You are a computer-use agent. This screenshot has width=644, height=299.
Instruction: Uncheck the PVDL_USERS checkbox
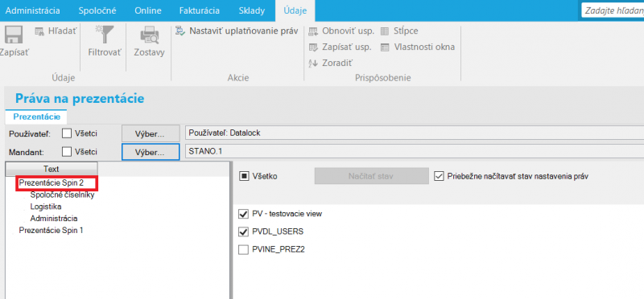point(244,231)
